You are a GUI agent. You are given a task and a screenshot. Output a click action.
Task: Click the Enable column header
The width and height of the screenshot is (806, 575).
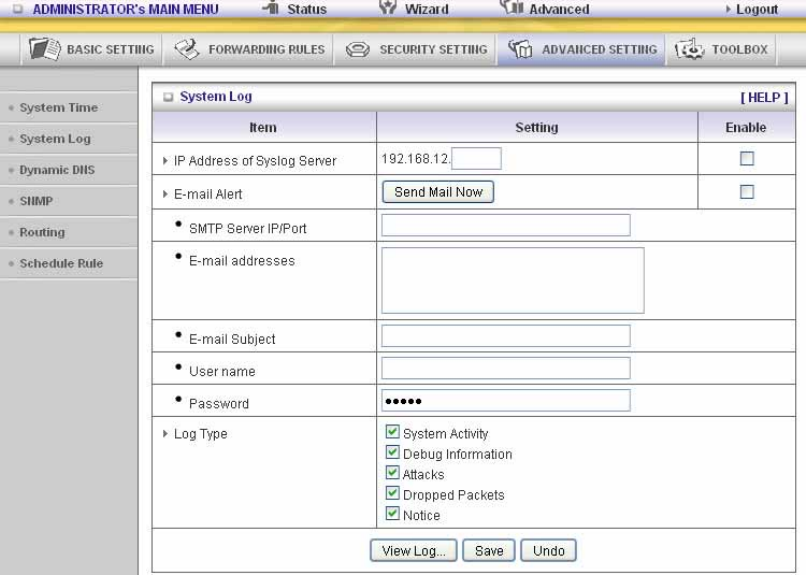click(746, 127)
